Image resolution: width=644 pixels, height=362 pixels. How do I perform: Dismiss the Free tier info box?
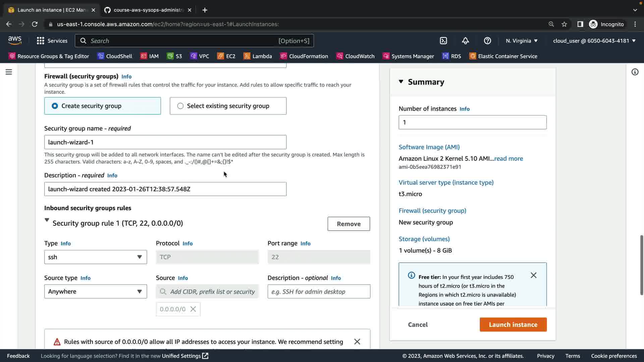533,275
